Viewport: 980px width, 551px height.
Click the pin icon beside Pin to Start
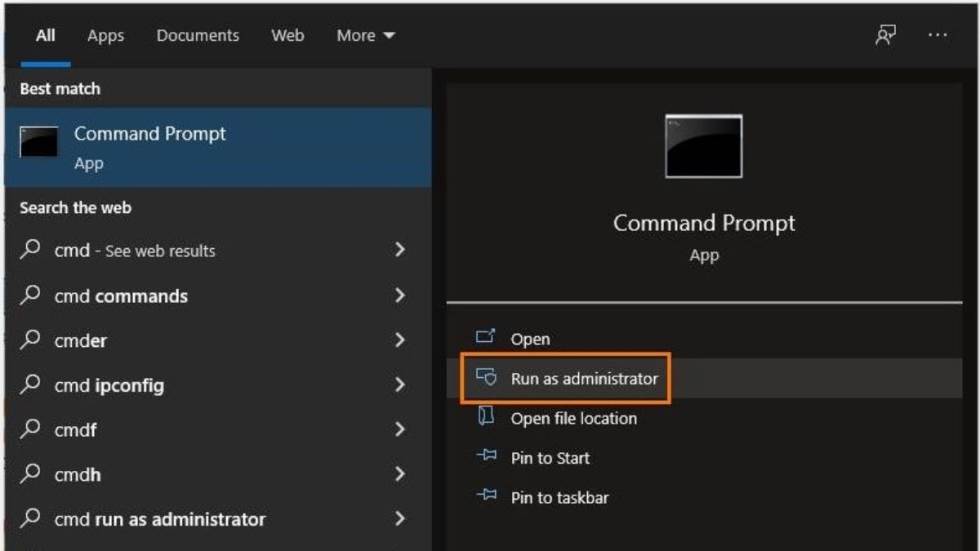tap(486, 457)
